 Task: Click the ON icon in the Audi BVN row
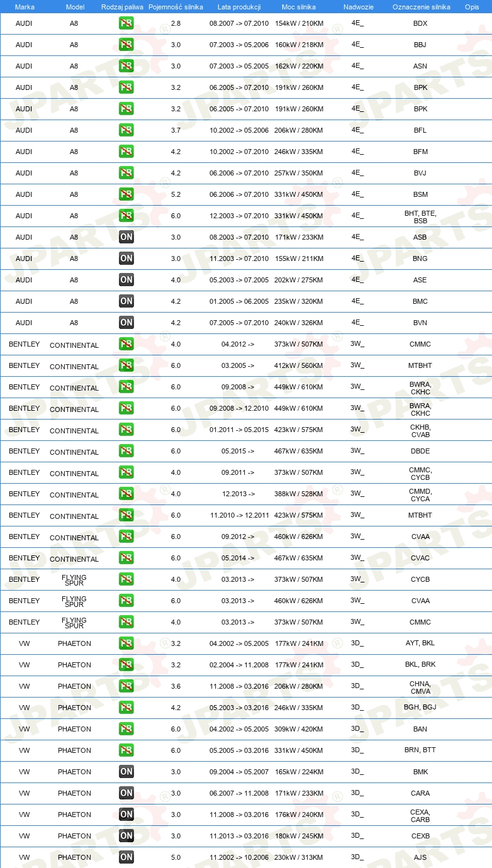126,323
